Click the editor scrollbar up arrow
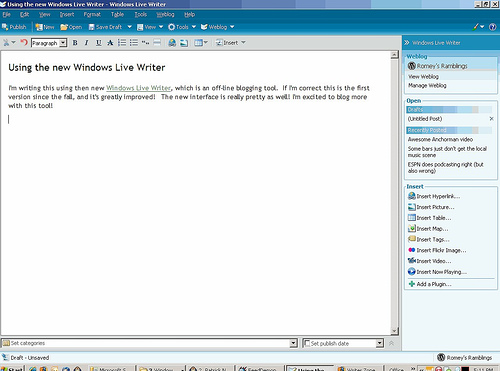 click(x=394, y=55)
